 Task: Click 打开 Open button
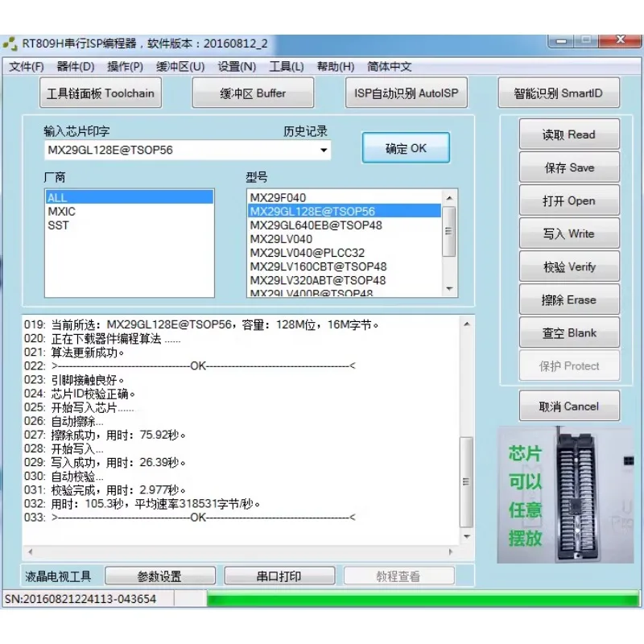pos(569,200)
